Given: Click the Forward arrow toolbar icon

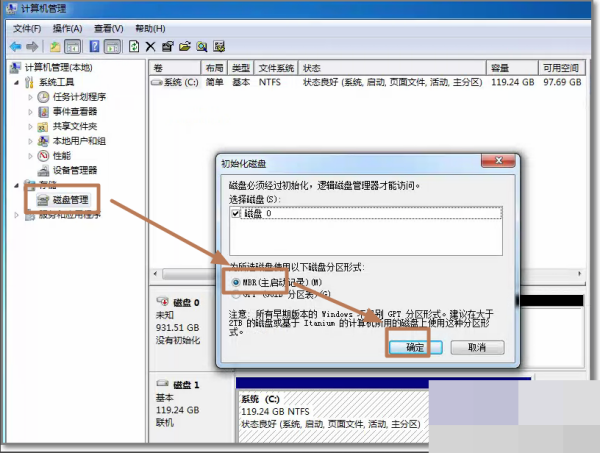Looking at the screenshot, I should (32, 47).
